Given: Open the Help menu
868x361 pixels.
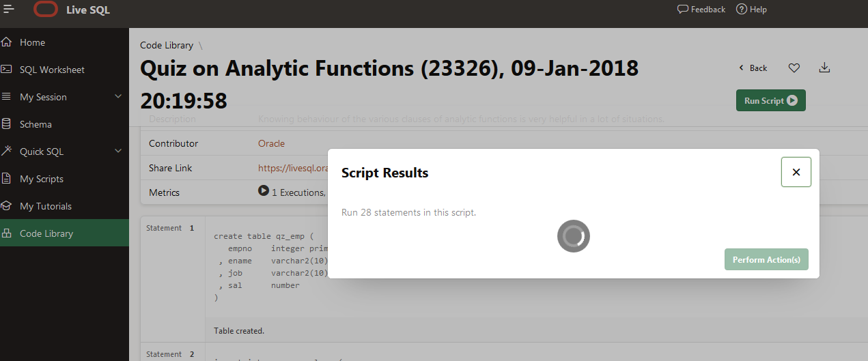Looking at the screenshot, I should (751, 10).
